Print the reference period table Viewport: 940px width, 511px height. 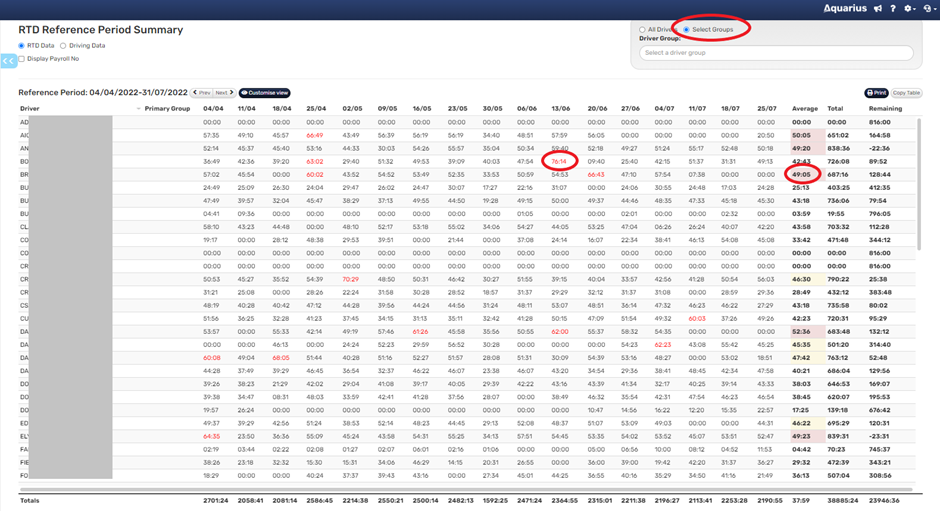tap(876, 93)
